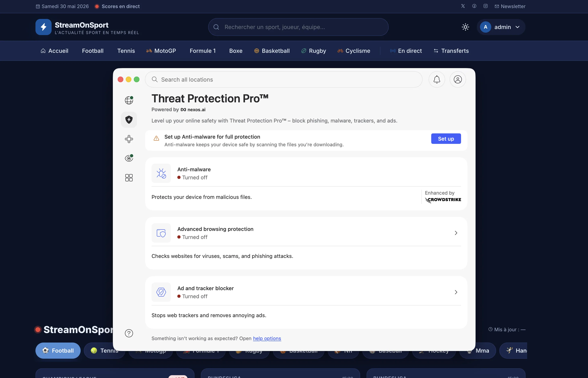Click the red Scores en direct dot

97,6
